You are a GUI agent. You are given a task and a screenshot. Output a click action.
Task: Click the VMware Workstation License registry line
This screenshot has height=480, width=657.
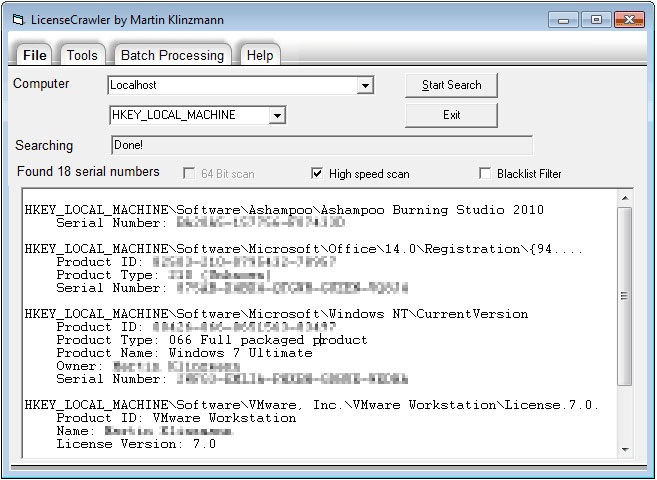[312, 405]
